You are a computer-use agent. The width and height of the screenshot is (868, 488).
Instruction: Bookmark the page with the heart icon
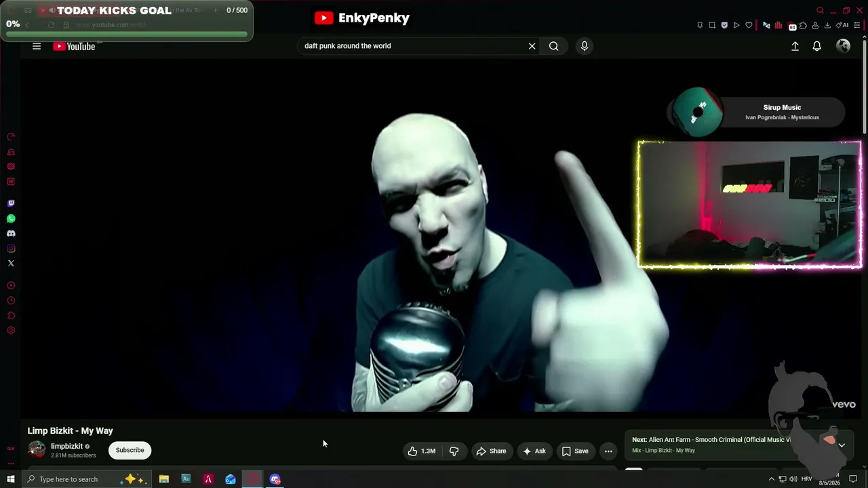pos(749,25)
